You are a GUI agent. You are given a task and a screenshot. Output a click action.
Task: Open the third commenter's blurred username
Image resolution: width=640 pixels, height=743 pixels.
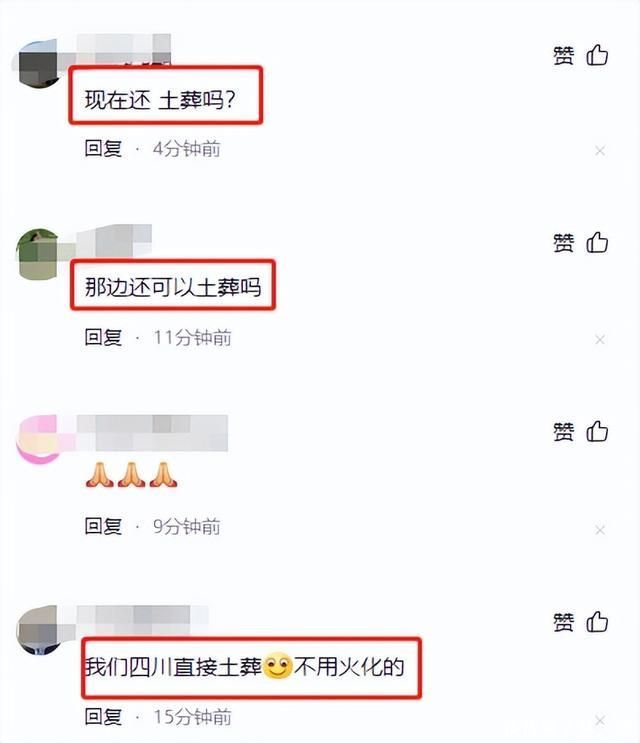[153, 433]
